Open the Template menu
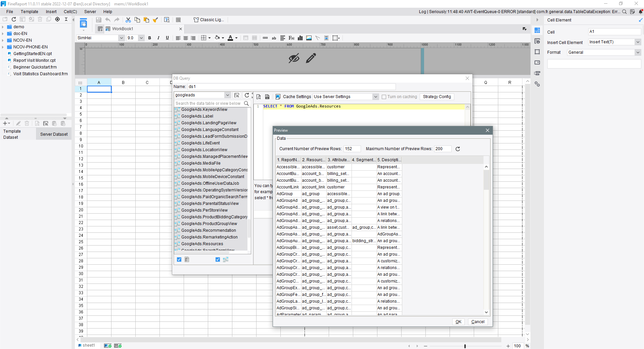Viewport: 644px width, 349px height. 29,11
